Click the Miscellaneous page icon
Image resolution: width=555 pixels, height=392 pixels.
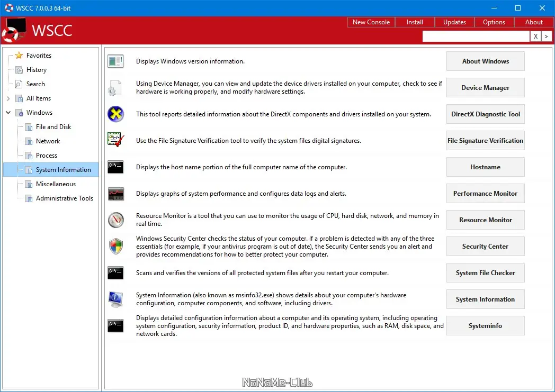coord(29,184)
